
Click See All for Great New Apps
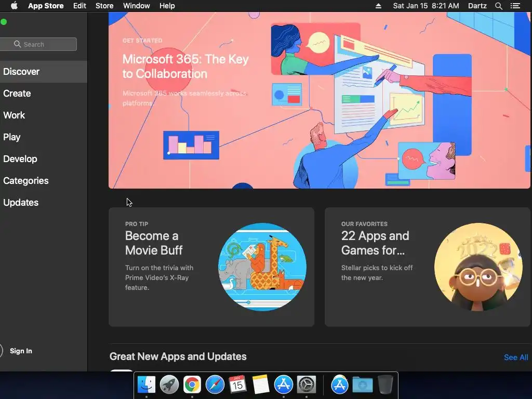(x=516, y=357)
